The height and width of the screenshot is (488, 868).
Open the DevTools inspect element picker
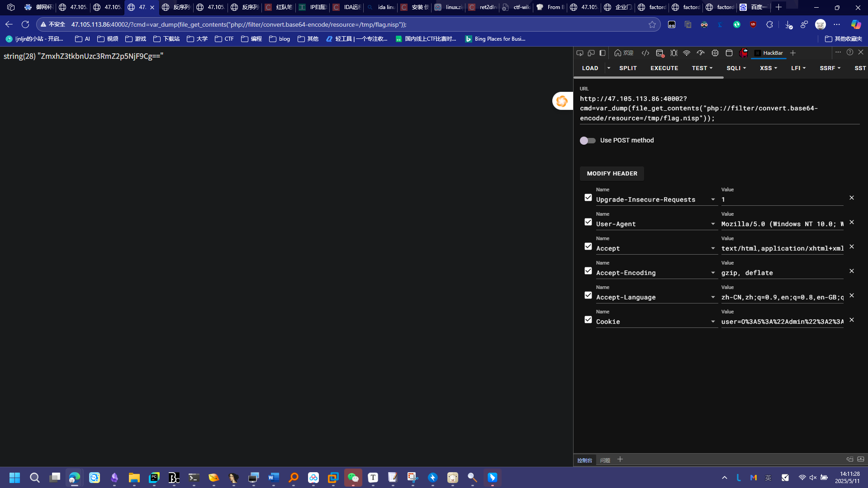click(580, 53)
